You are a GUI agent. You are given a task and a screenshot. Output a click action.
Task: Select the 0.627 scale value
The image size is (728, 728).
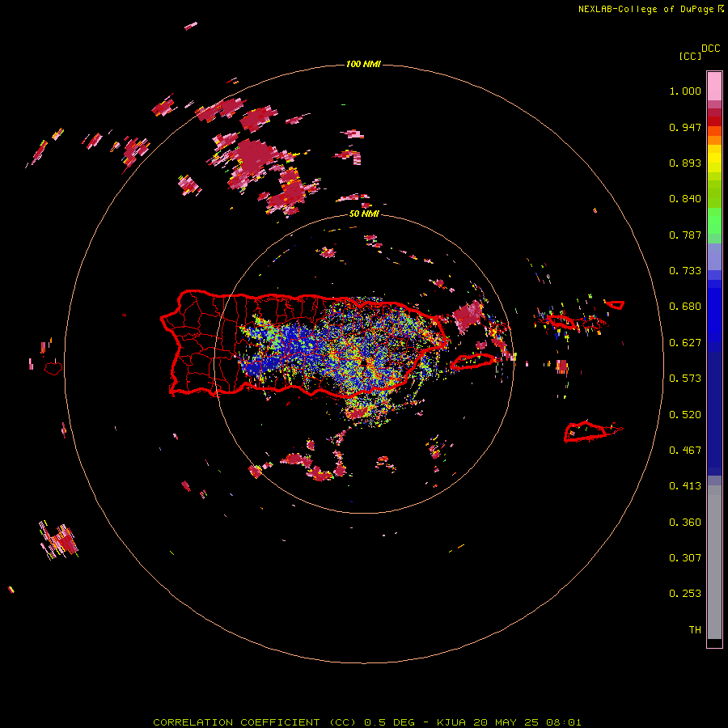685,343
